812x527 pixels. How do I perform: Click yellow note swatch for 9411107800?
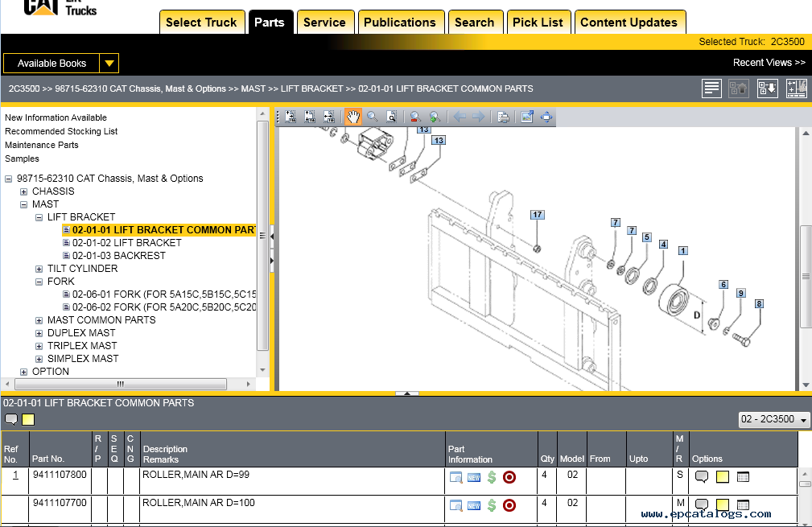coord(723,477)
